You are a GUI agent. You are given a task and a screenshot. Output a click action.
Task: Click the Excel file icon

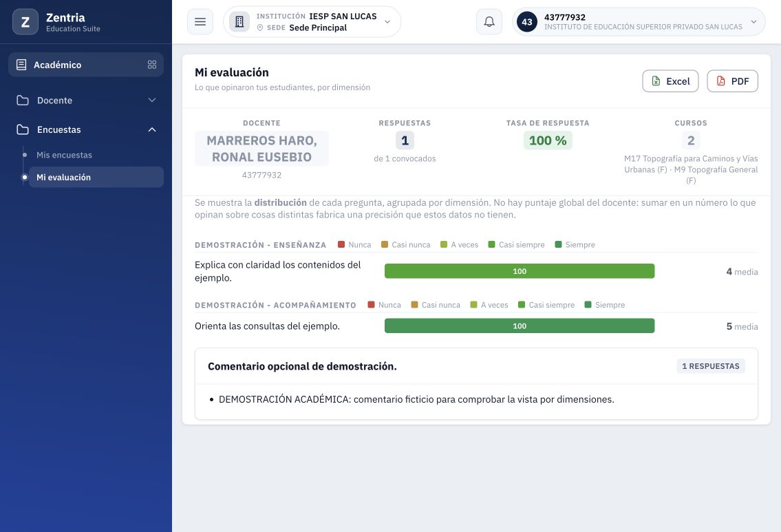pos(656,81)
